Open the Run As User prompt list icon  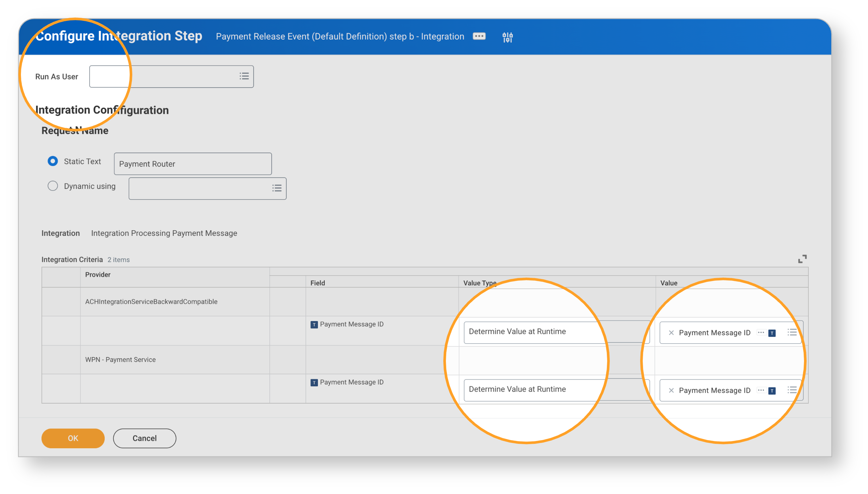tap(244, 76)
